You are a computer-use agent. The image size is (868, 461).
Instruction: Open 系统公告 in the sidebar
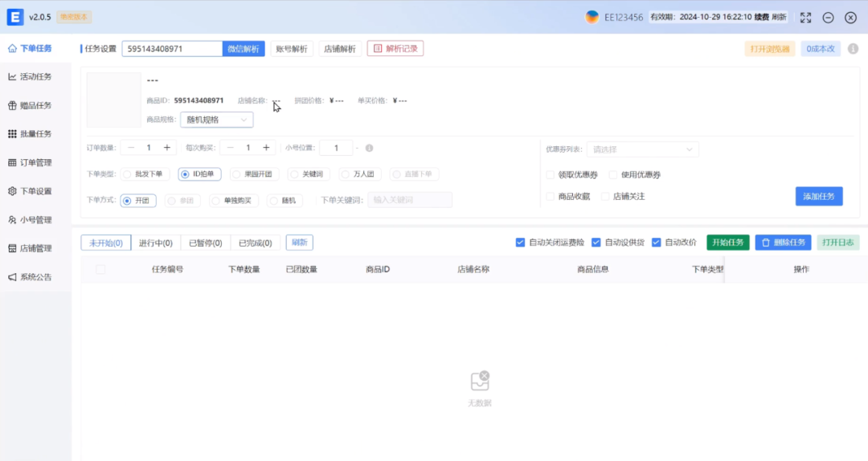pos(30,277)
